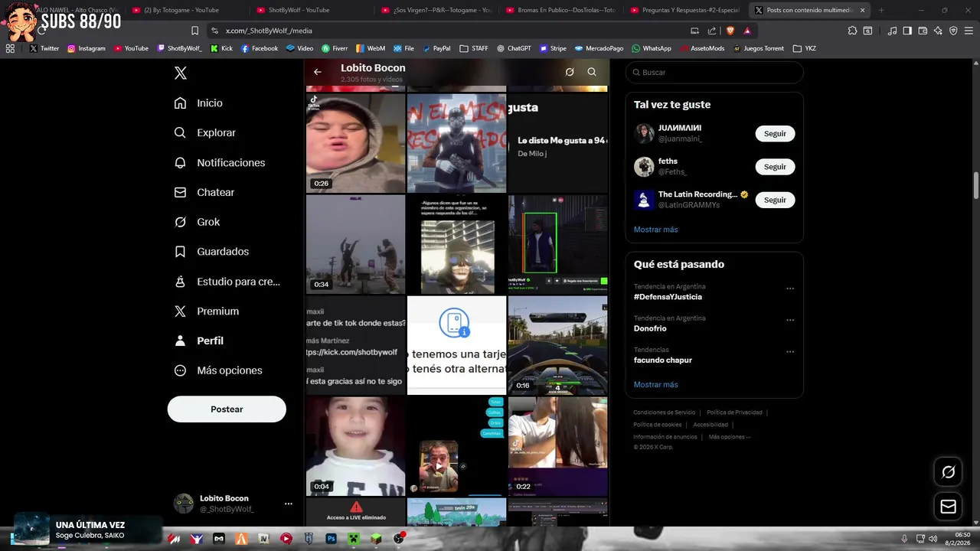
Task: Open the Premium page
Action: pyautogui.click(x=206, y=311)
